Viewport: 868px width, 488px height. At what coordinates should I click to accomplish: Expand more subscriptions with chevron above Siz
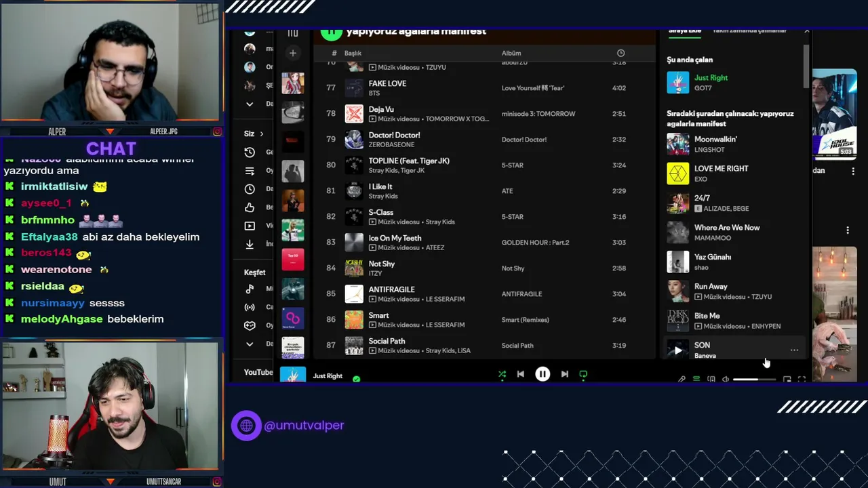[250, 104]
